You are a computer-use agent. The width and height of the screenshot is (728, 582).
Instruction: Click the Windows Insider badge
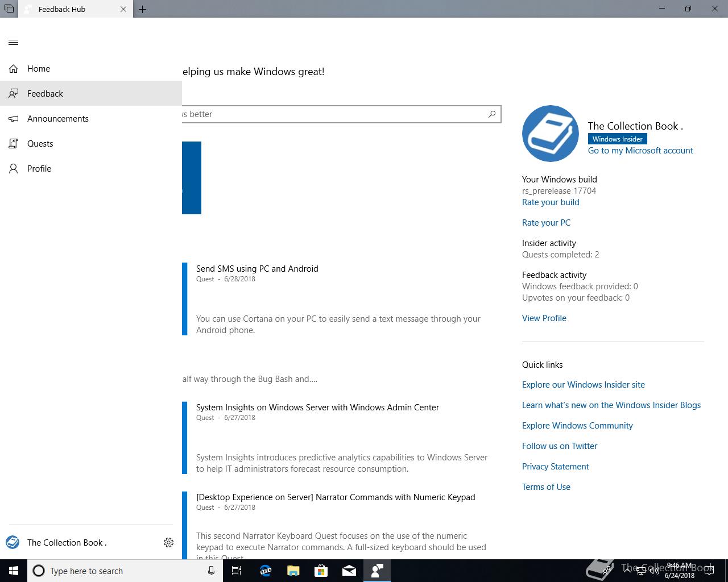617,139
